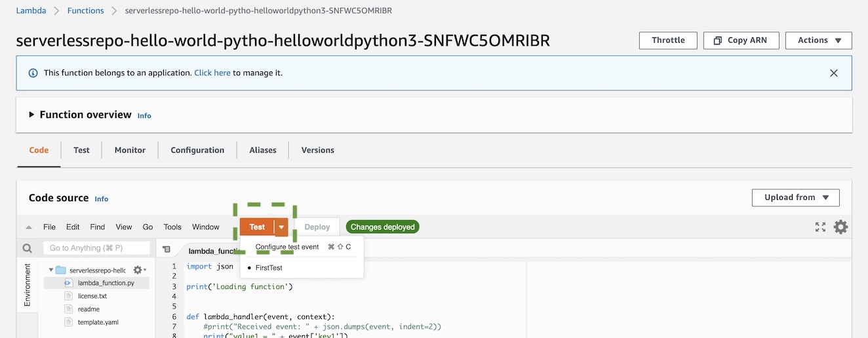
Task: Open editor settings gear icon
Action: tap(840, 227)
